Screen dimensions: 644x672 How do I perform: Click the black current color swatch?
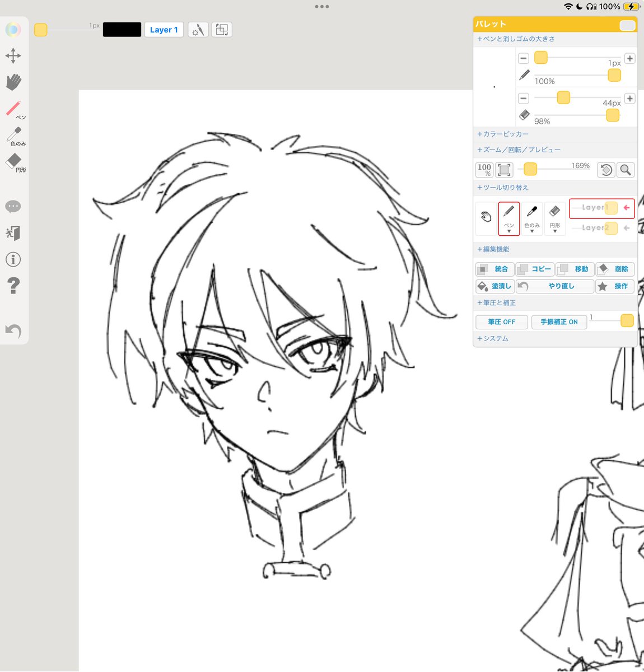point(122,30)
